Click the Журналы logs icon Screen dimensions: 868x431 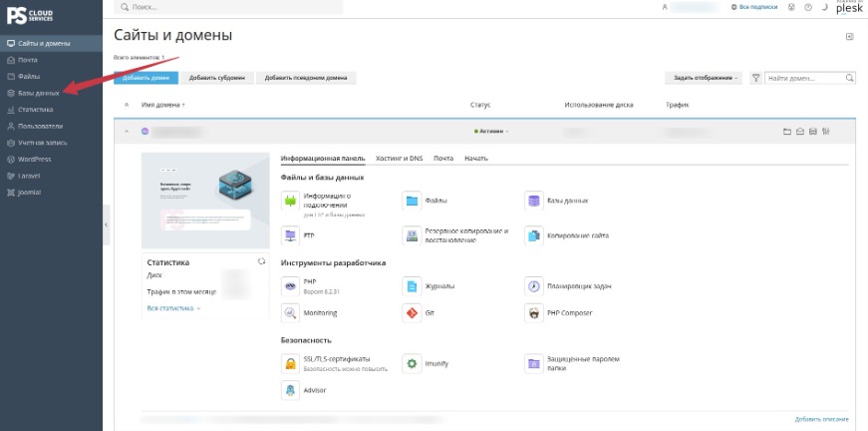[412, 286]
